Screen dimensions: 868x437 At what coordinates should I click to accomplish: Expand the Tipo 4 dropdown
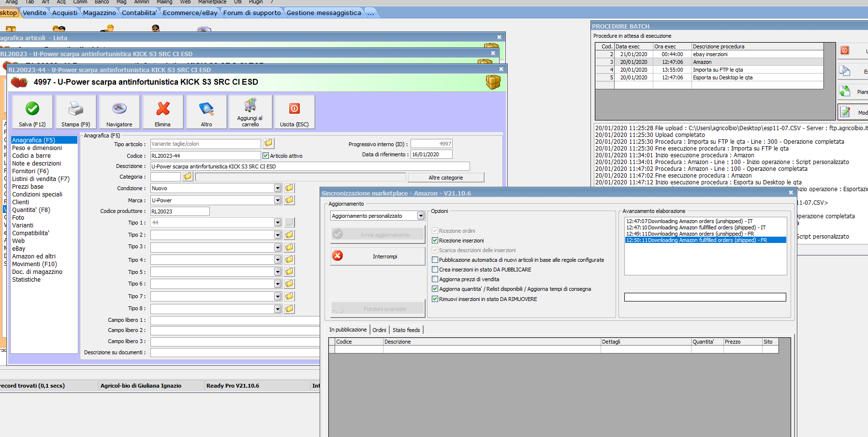pos(278,260)
